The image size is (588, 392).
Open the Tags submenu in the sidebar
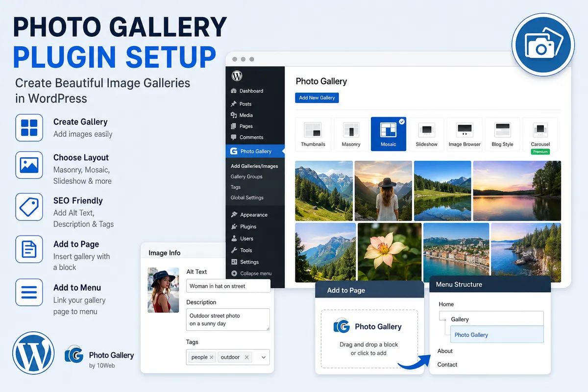pyautogui.click(x=236, y=187)
